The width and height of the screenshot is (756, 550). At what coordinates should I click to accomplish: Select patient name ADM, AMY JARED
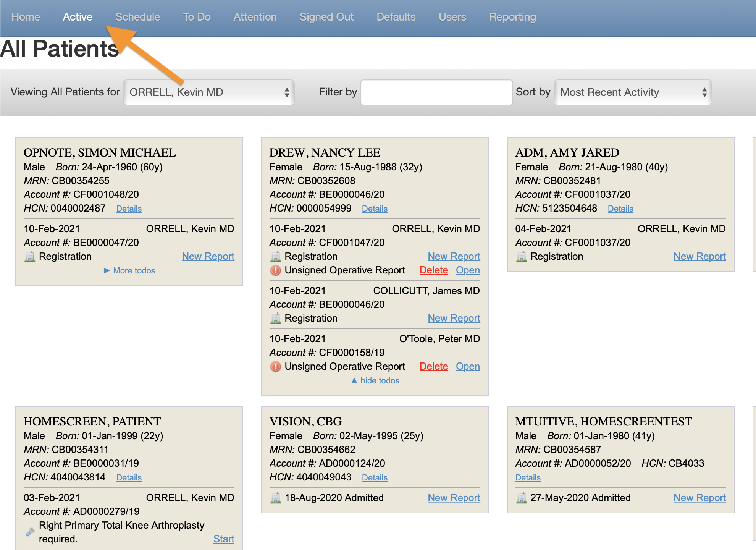tap(567, 152)
